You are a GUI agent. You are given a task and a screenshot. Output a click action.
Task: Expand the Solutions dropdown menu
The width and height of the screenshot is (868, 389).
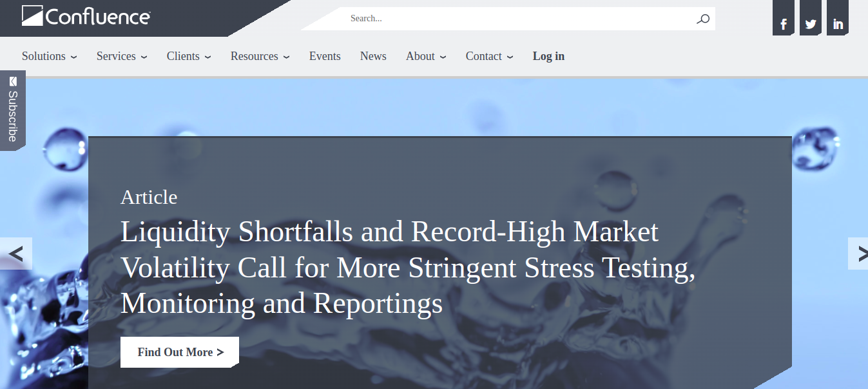pyautogui.click(x=50, y=56)
